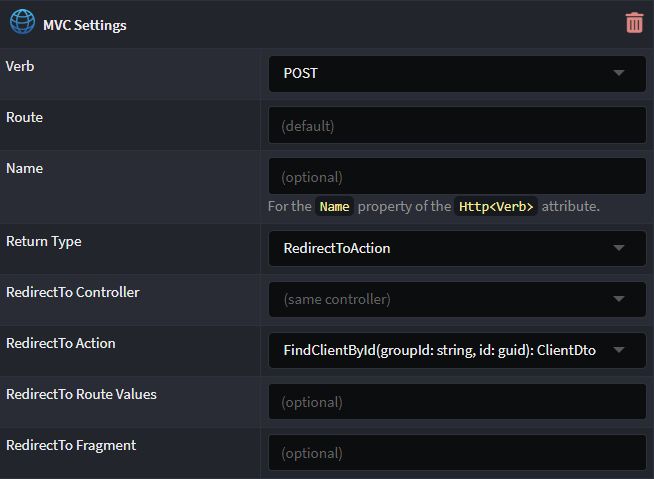Open RedirectTo Action dropdown with FindClientById
The height and width of the screenshot is (479, 654).
[x=457, y=350]
